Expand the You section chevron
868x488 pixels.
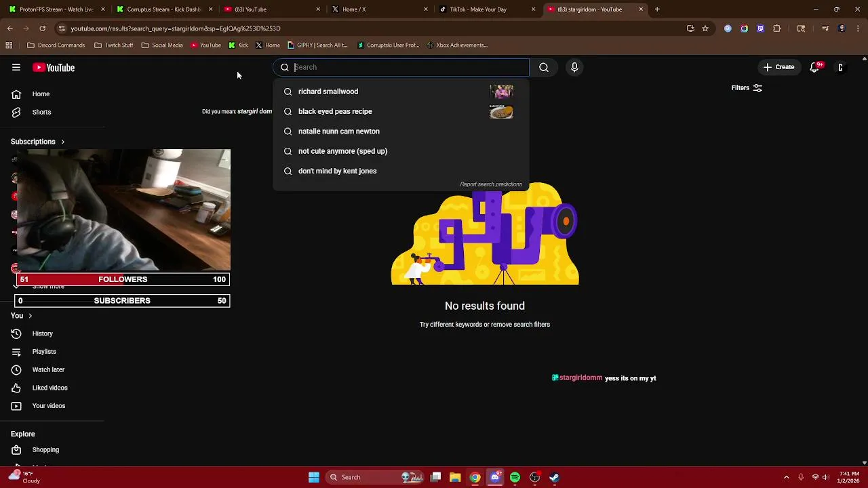coord(30,316)
